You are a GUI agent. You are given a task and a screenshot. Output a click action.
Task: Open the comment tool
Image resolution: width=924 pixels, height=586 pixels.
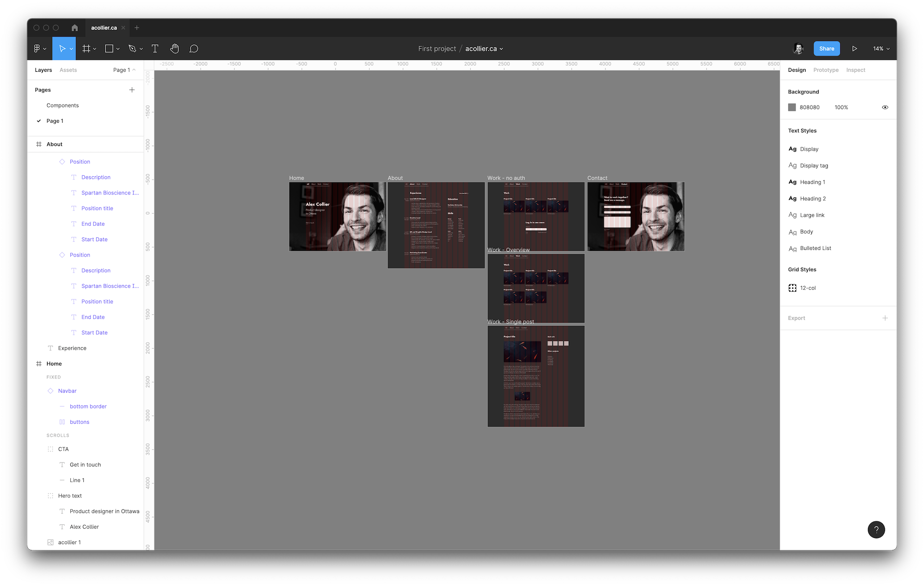[x=193, y=48]
